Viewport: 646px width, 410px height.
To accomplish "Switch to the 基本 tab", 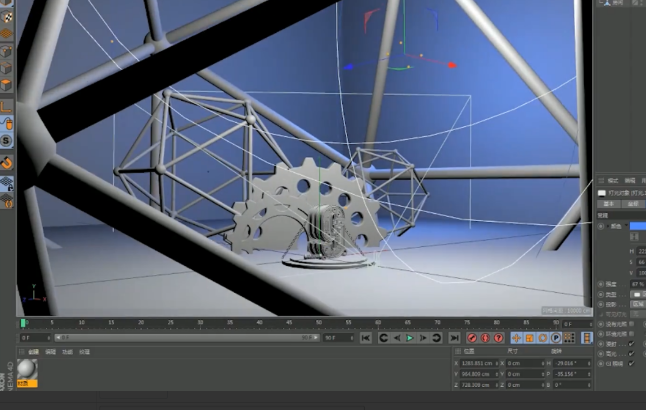I will coord(609,204).
